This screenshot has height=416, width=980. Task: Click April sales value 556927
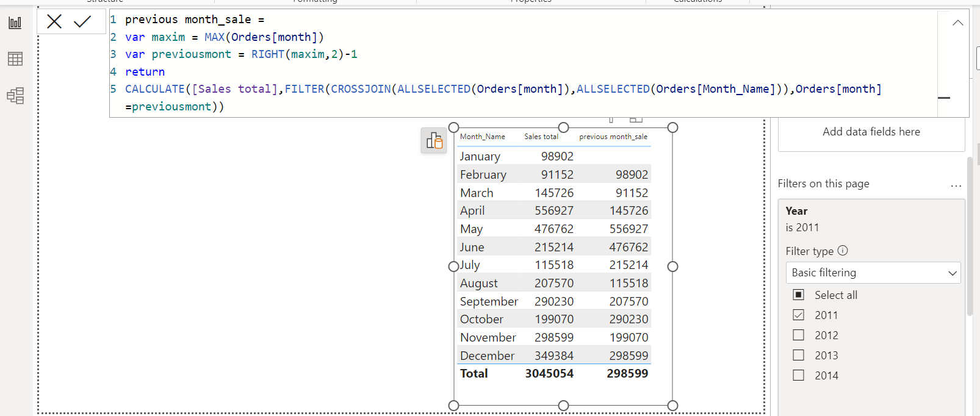point(554,210)
